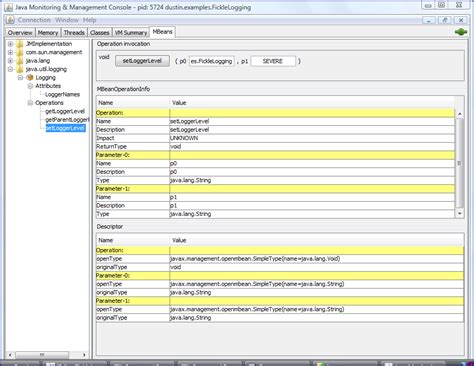Viewport: 474px width, 366px height.
Task: Open the Connection menu
Action: (34, 20)
